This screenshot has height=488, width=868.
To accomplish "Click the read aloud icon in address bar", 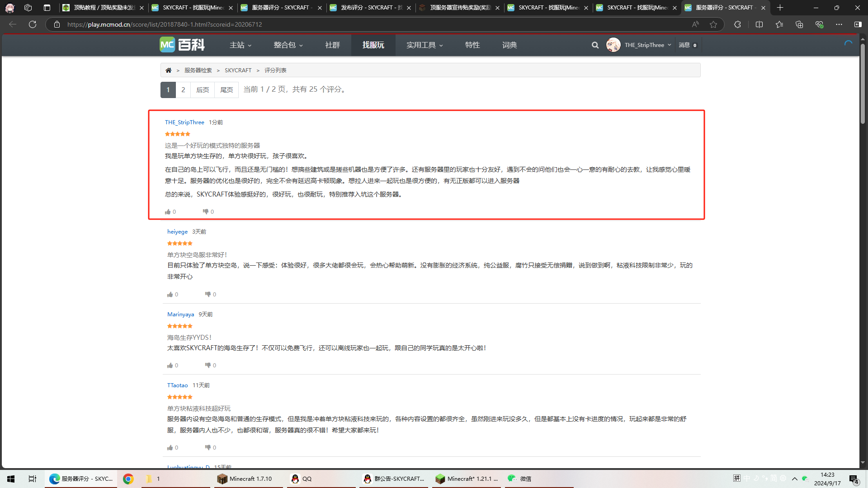I will [695, 24].
